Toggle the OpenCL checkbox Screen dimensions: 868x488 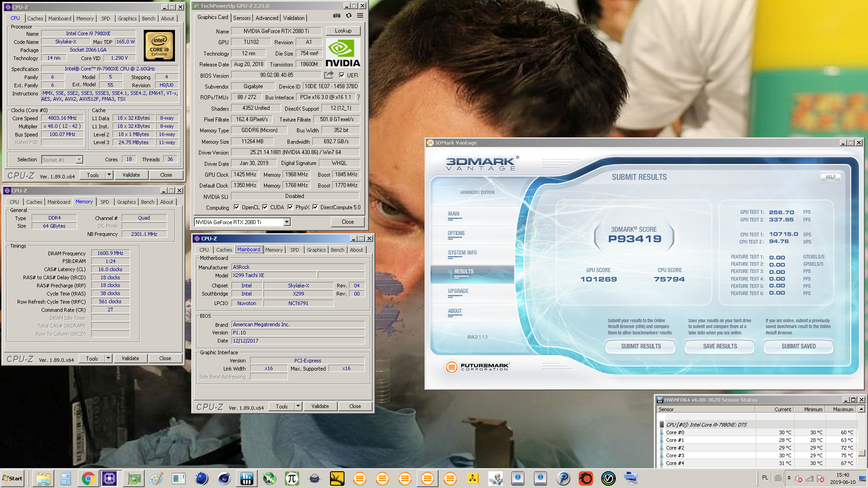pos(236,207)
